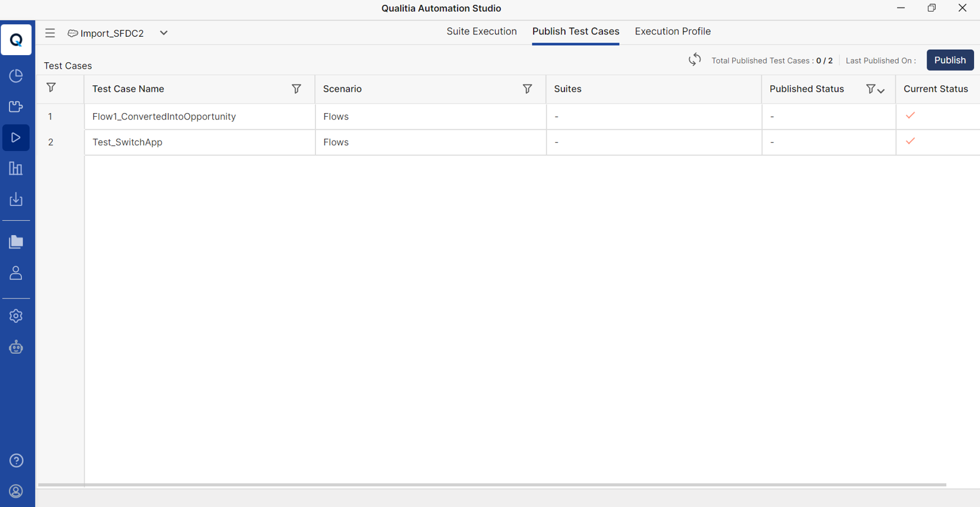Click the refresh sync icon near Total Published
The width and height of the screenshot is (980, 507).
click(x=694, y=60)
